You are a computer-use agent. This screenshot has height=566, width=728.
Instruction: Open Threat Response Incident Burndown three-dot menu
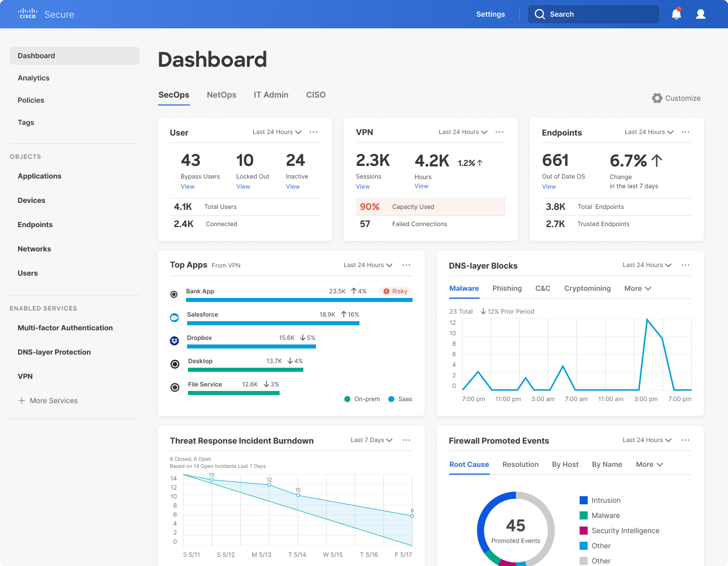(x=406, y=440)
